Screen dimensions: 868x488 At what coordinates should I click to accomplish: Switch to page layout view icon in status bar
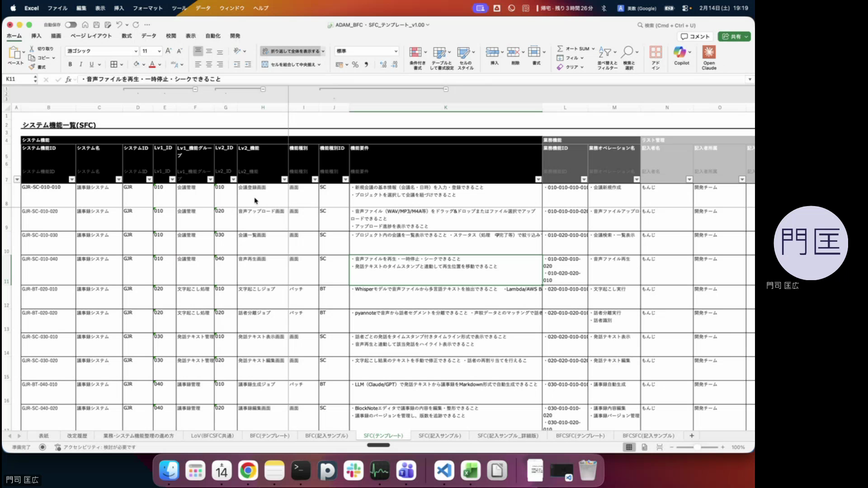644,447
